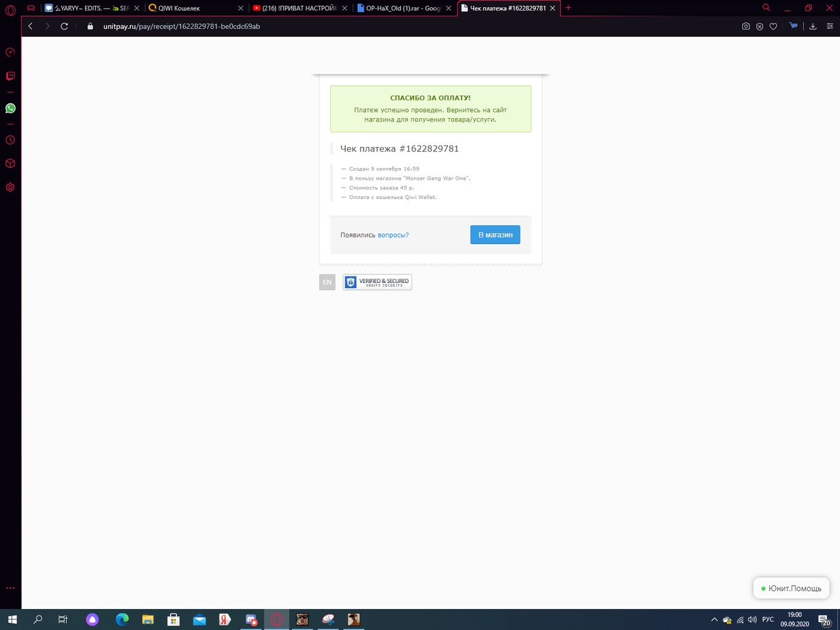Open browsing history clock icon
840x630 pixels.
pos(10,140)
